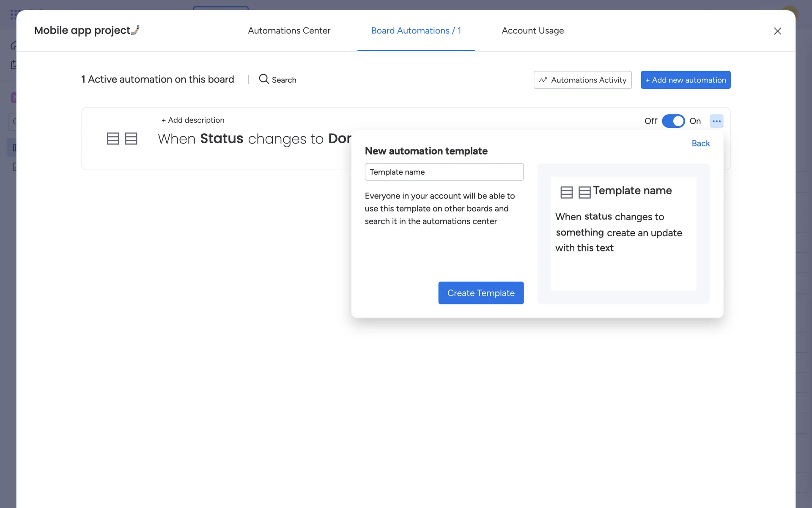Click second board icon in automation row
Viewport: 812px width, 508px height.
131,138
